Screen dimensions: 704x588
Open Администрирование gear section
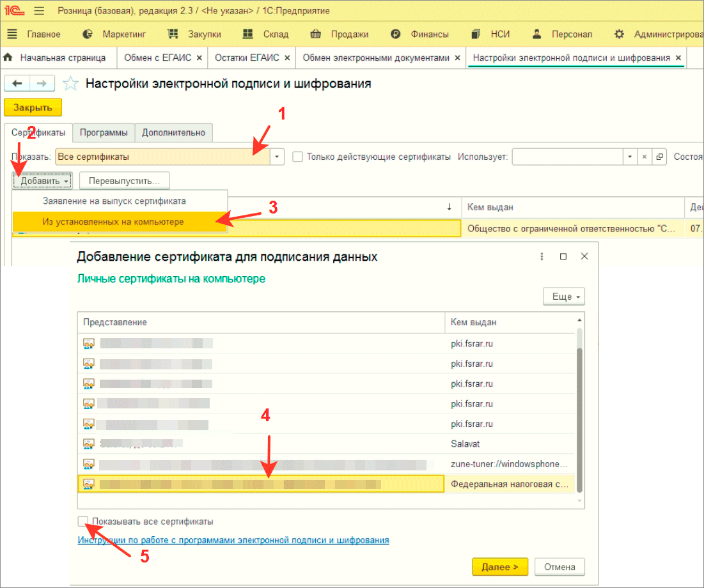point(658,34)
